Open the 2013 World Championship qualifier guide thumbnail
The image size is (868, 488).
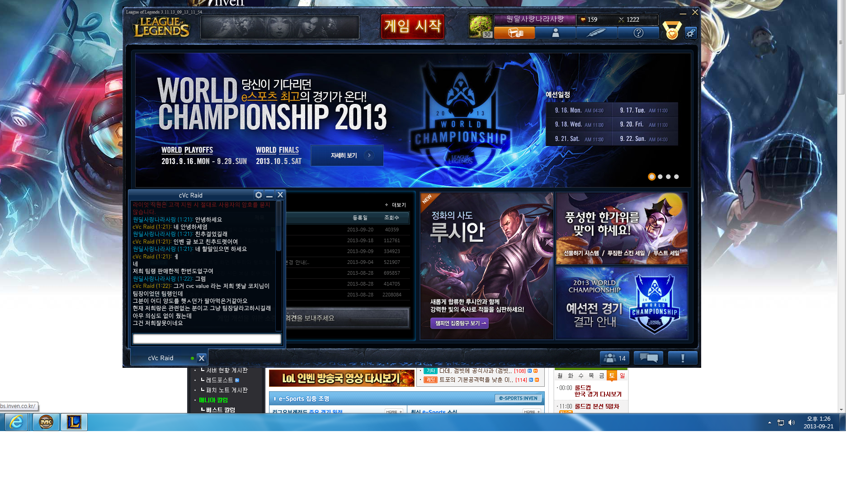[x=622, y=303]
